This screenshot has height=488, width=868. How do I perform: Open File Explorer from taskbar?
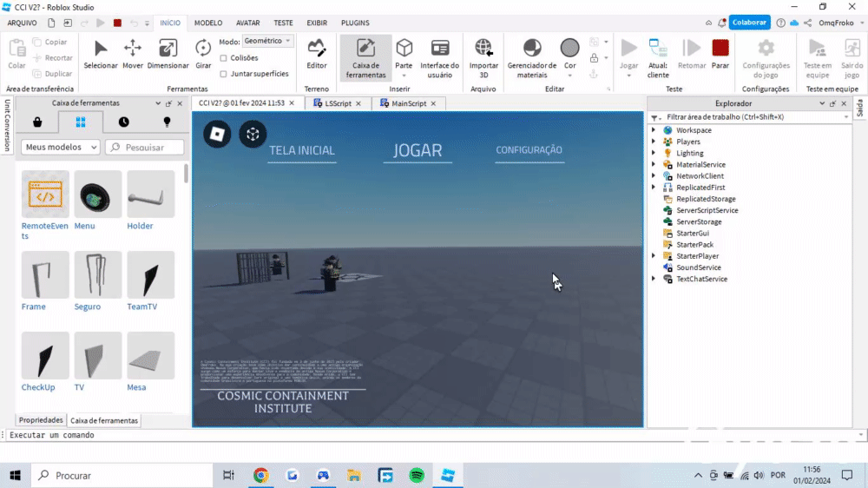354,475
